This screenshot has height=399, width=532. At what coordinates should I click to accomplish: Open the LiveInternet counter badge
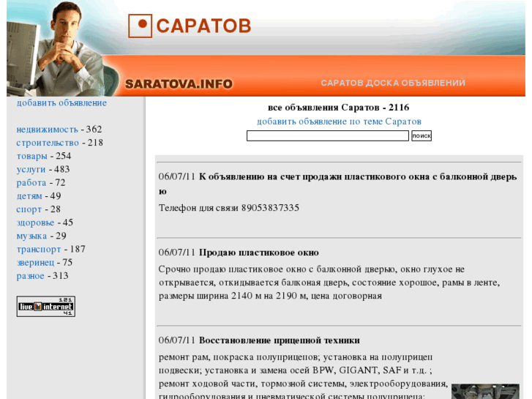(46, 306)
